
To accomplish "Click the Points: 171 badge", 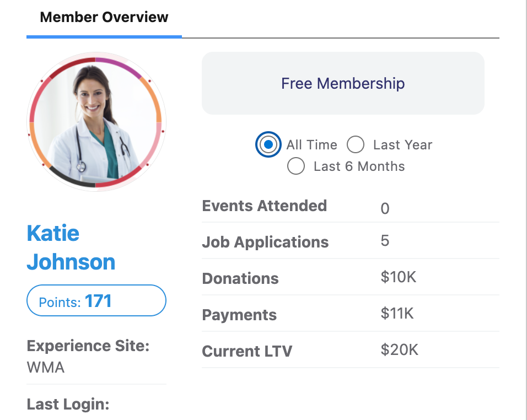I will 96,301.
